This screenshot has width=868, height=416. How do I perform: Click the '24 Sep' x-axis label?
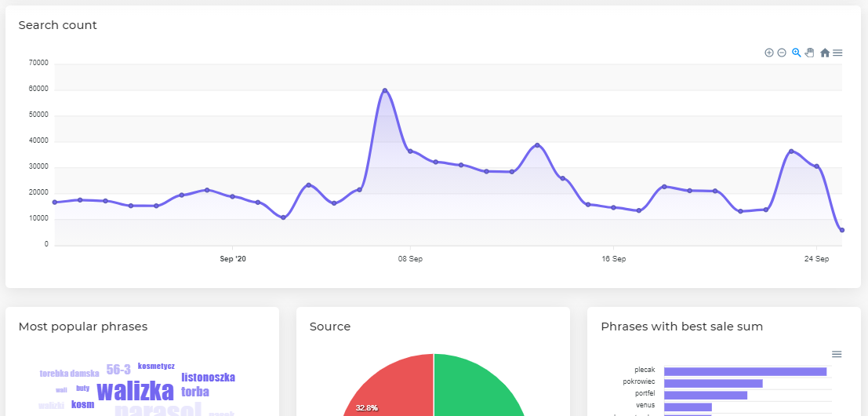816,259
